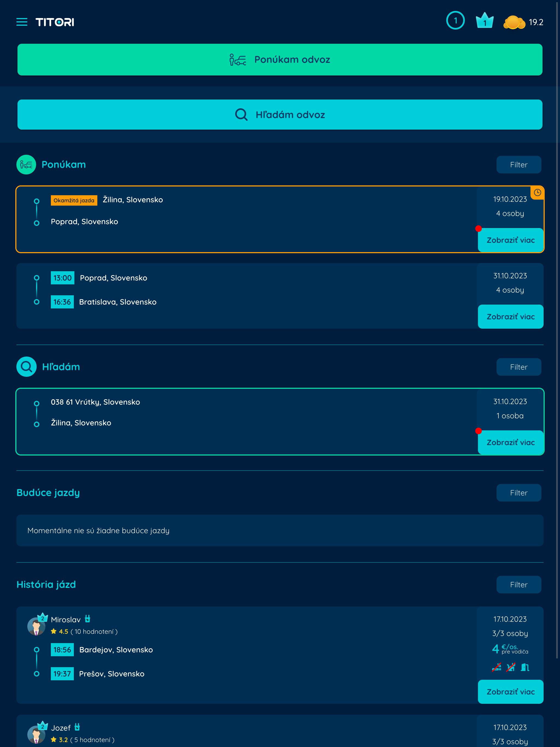Select '038 61 Vrútky, Slovensko' origin
The height and width of the screenshot is (747, 560).
(x=95, y=402)
